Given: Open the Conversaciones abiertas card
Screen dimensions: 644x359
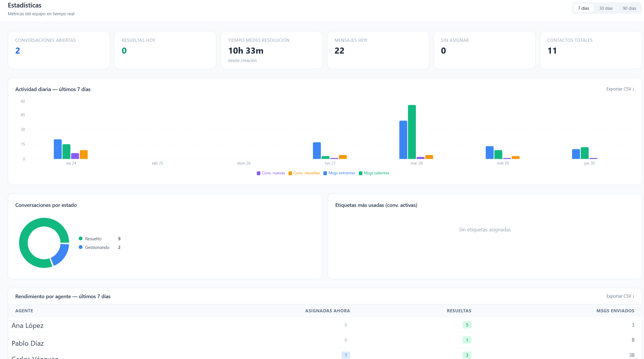Looking at the screenshot, I should click(x=59, y=50).
